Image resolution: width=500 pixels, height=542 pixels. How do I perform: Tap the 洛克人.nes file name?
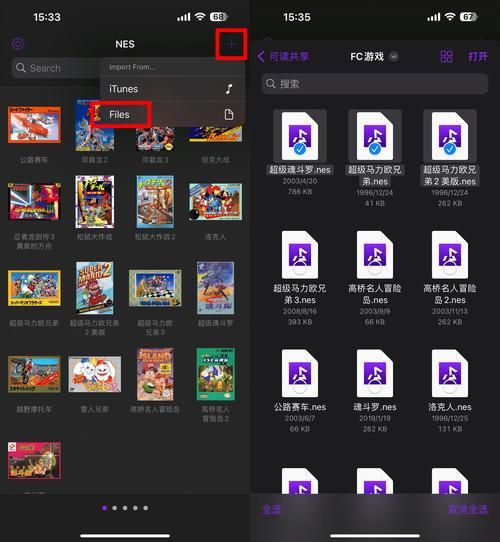(x=450, y=407)
